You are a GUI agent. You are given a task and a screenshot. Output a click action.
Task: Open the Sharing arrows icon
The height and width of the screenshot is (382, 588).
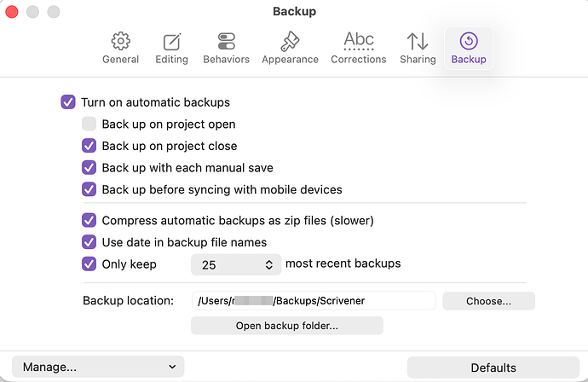click(418, 41)
